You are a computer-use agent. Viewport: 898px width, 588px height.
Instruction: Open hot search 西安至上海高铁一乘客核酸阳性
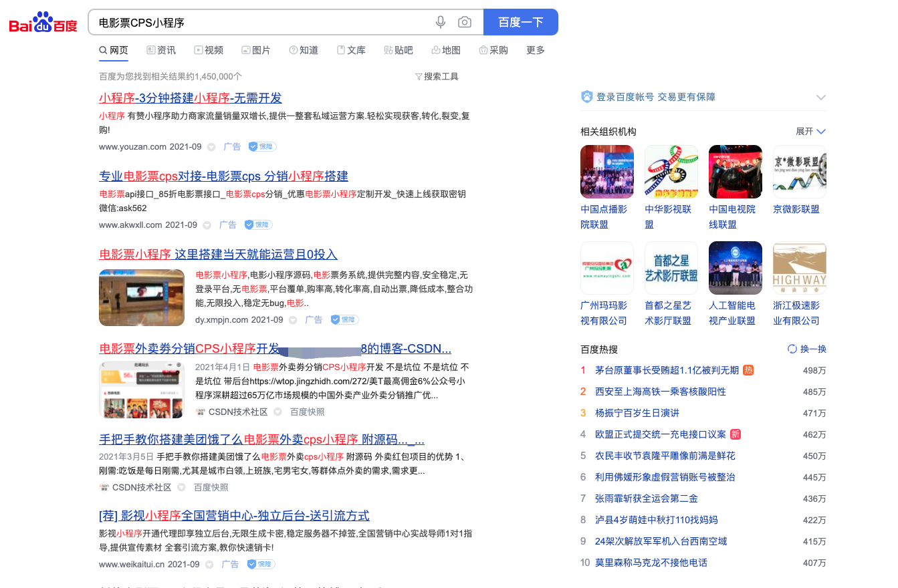(x=661, y=392)
